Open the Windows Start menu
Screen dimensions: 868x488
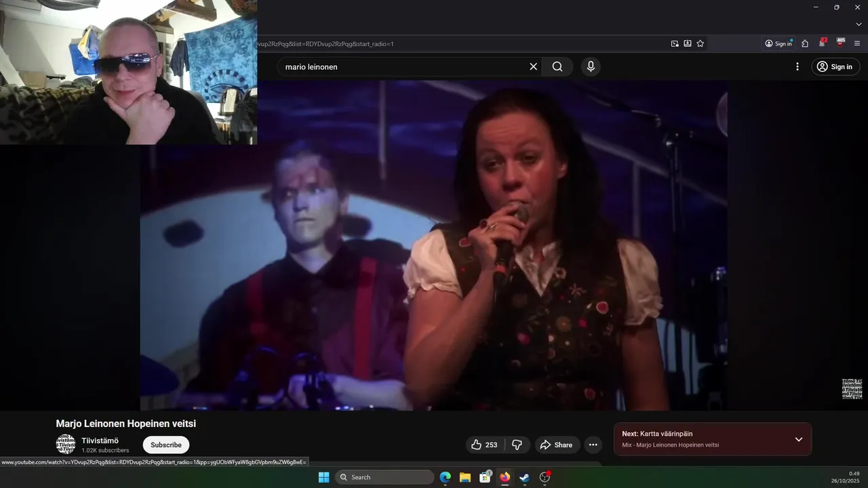pyautogui.click(x=323, y=477)
